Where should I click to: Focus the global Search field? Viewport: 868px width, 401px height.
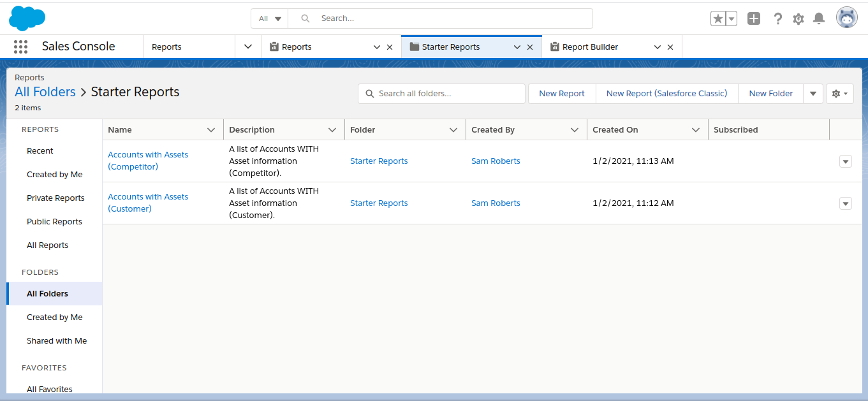[x=440, y=18]
